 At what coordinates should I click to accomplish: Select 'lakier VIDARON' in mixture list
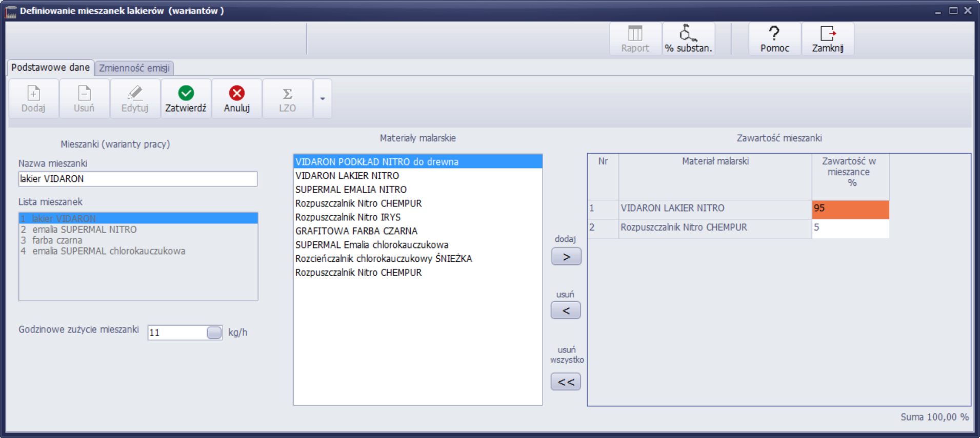pyautogui.click(x=138, y=219)
